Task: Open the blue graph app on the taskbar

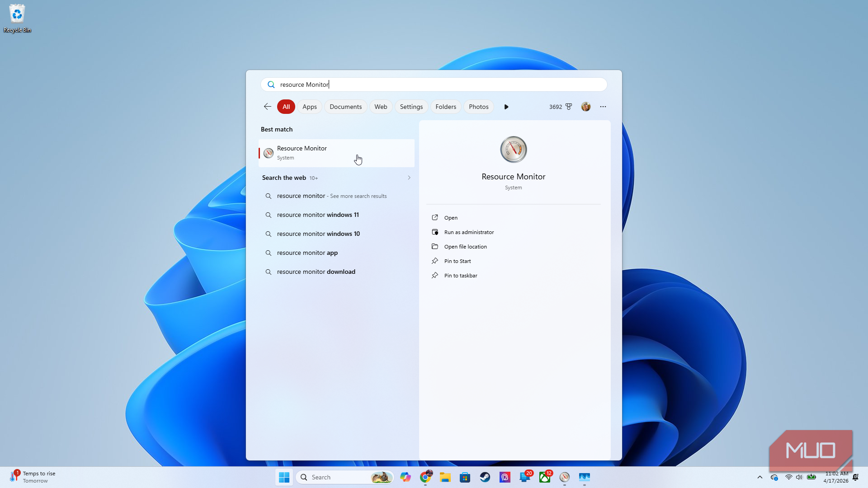Action: point(585,477)
